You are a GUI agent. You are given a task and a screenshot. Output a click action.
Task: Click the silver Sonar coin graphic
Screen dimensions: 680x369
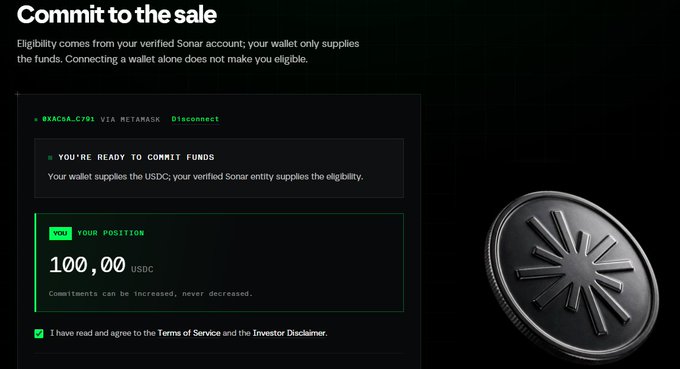coord(571,277)
